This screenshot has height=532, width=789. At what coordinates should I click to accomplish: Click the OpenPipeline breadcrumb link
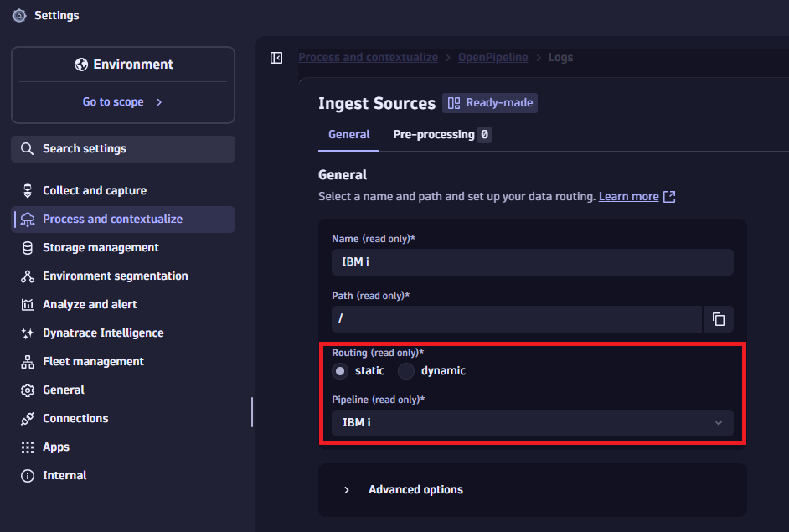tap(493, 58)
